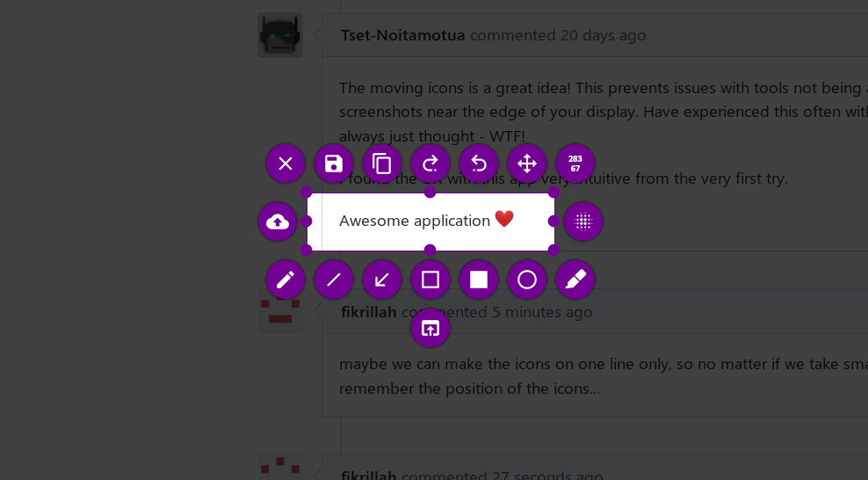Select the Marker highlighter tool
Image resolution: width=868 pixels, height=480 pixels.
coord(575,280)
